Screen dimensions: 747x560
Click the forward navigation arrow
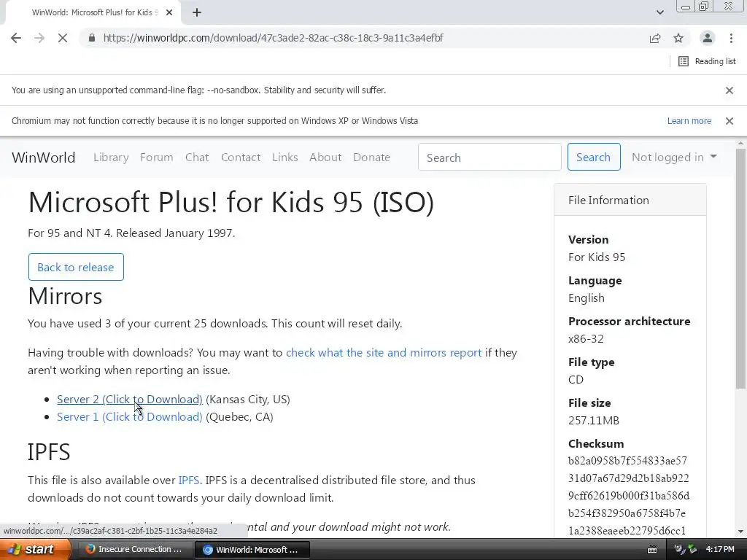(39, 38)
